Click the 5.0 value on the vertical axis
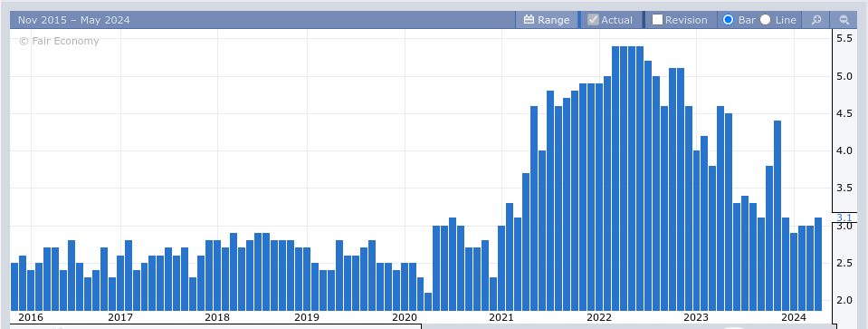The width and height of the screenshot is (868, 329). tap(844, 76)
